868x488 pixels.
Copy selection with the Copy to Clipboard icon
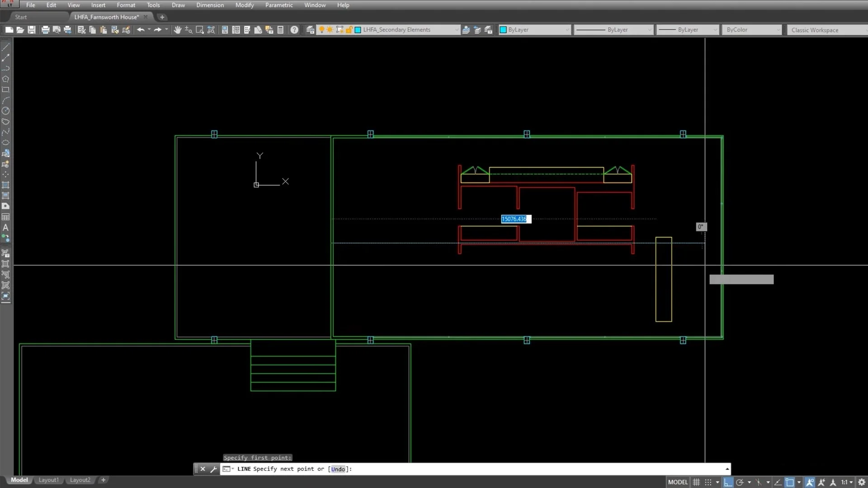[92, 30]
